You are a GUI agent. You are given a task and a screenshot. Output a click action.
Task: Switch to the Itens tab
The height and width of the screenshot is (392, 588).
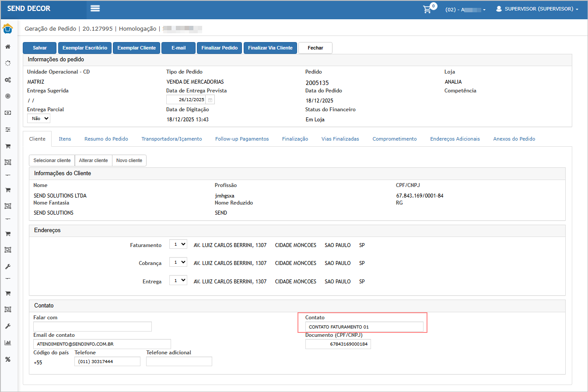65,139
